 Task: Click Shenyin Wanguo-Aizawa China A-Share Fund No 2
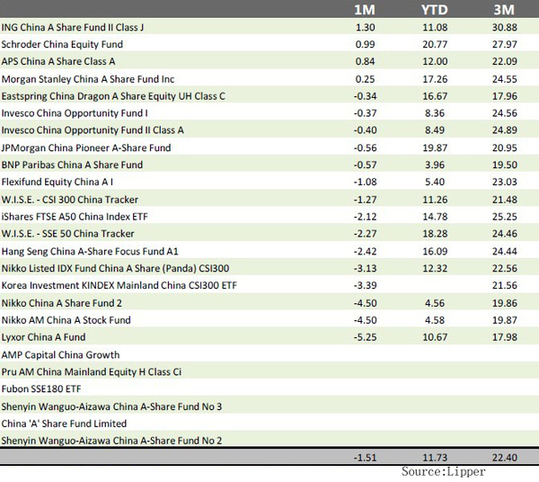point(111,440)
